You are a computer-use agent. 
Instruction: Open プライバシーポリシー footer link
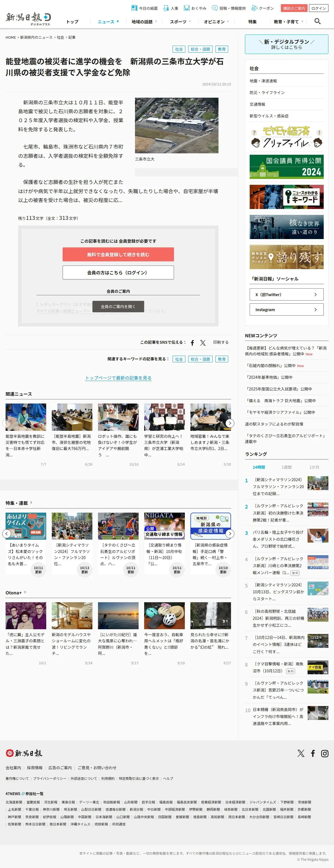point(50,778)
